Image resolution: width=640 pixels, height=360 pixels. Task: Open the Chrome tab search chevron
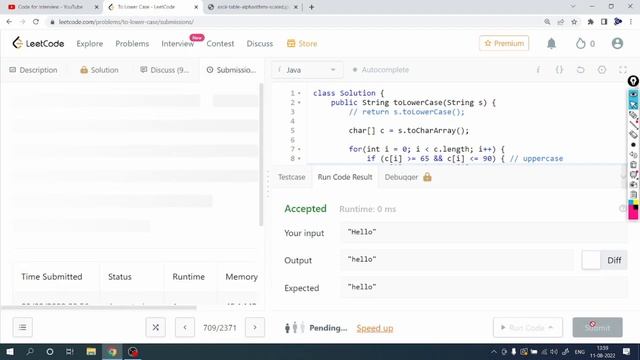(573, 7)
